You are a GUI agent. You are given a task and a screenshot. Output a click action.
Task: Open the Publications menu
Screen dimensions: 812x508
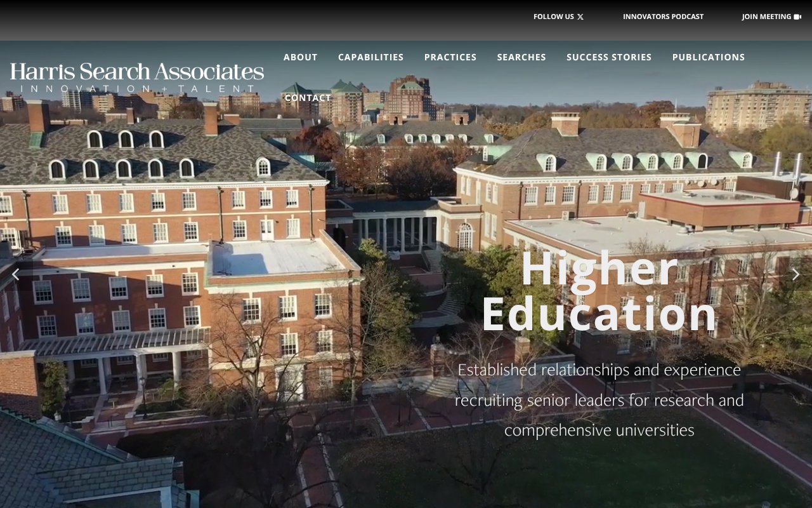tap(708, 57)
